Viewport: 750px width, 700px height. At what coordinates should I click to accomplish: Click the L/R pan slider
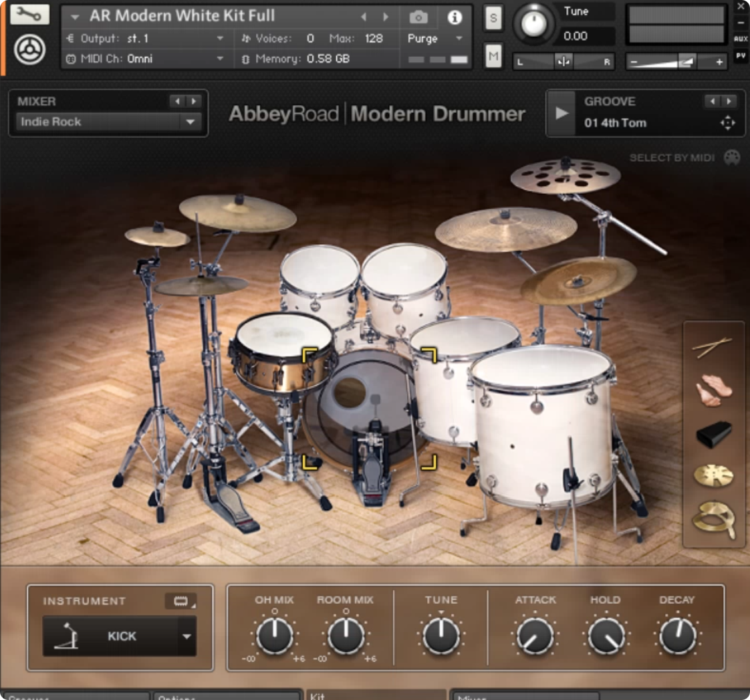pyautogui.click(x=564, y=62)
